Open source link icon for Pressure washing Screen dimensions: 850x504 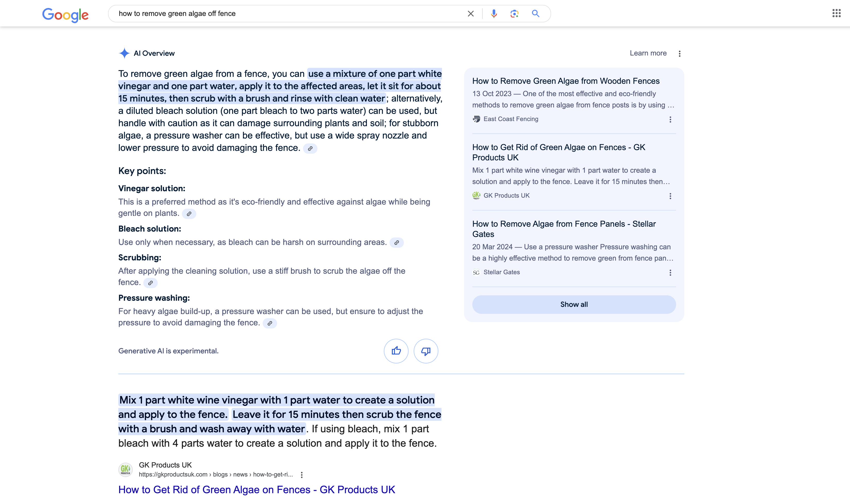270,323
